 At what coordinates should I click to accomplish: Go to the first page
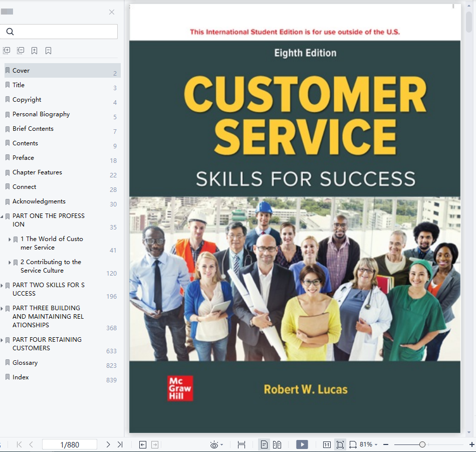tap(19, 444)
